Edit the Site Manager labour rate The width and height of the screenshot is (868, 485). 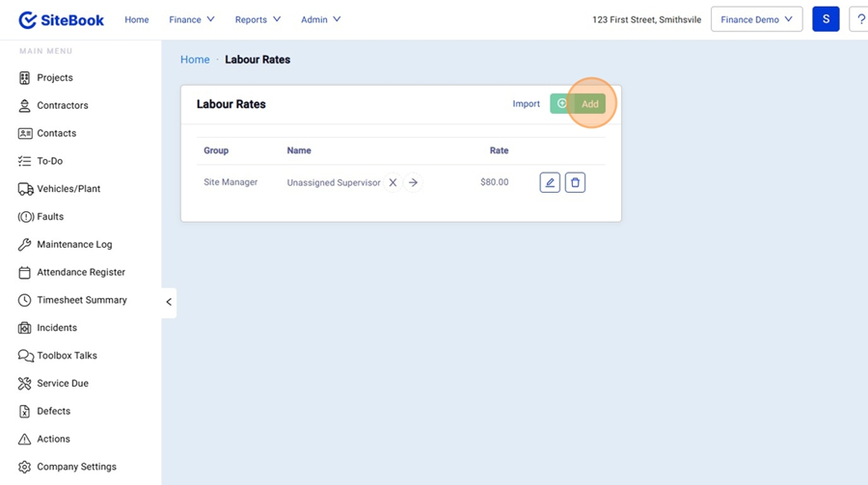pos(550,182)
